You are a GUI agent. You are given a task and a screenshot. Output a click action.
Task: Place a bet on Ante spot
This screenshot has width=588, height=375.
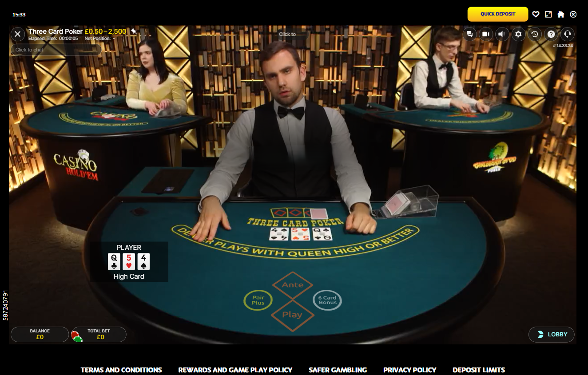pyautogui.click(x=292, y=285)
